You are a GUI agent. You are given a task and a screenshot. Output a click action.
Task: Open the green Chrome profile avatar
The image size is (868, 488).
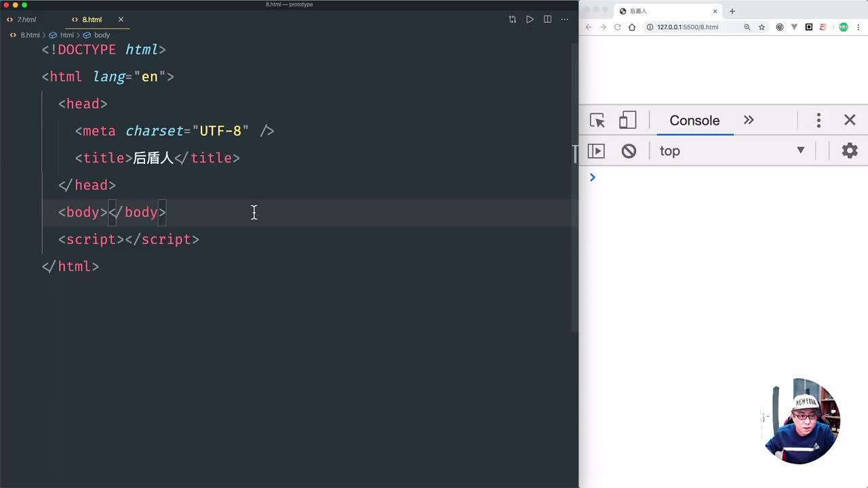(843, 27)
